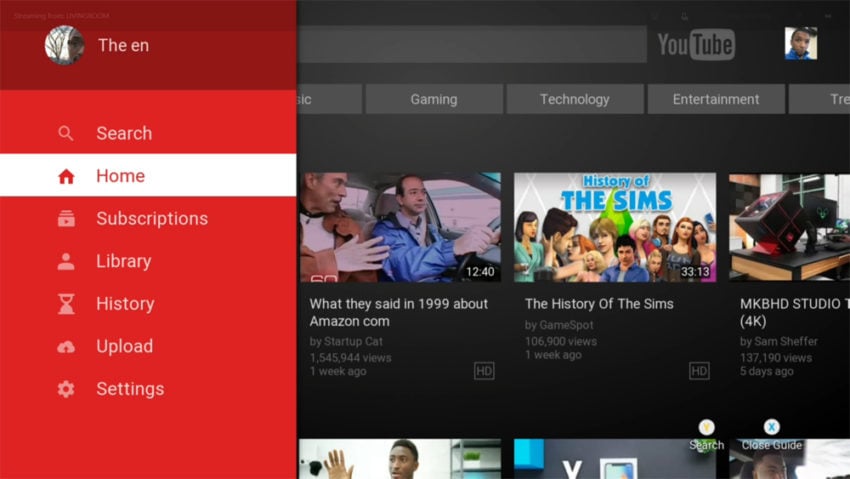Image resolution: width=850 pixels, height=479 pixels.
Task: Click the Y button Search hint icon
Action: click(706, 428)
